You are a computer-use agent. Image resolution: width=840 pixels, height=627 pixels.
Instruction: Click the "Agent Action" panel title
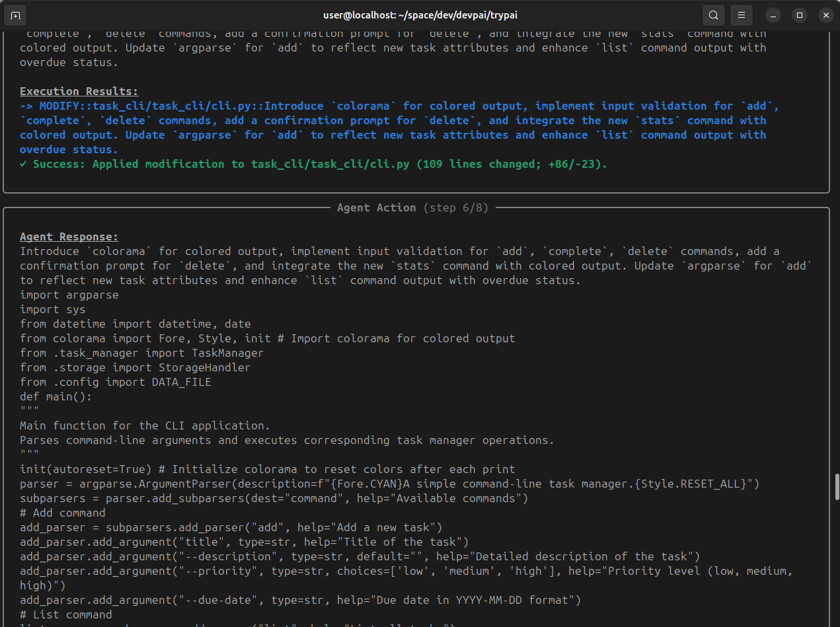376,207
